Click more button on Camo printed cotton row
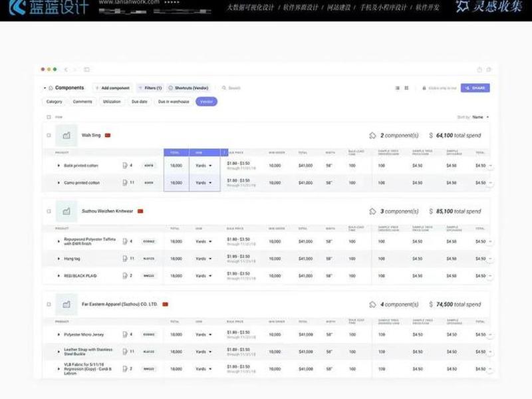 (x=490, y=182)
